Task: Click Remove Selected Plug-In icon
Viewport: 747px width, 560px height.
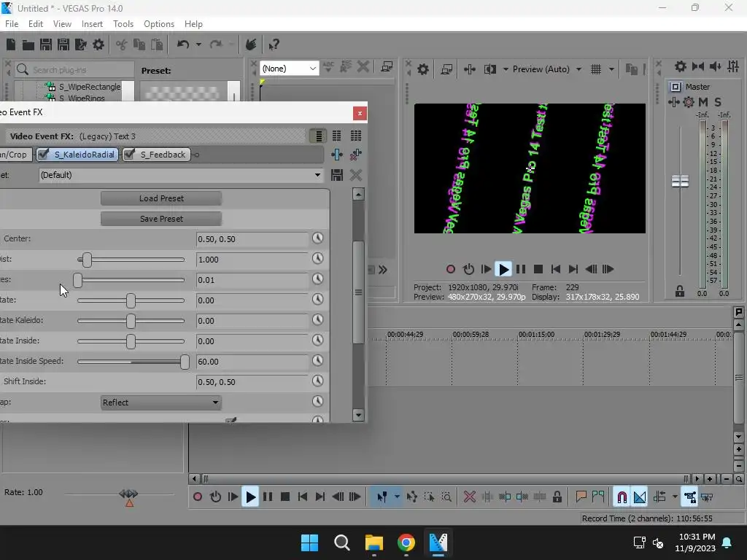Action: (x=355, y=155)
